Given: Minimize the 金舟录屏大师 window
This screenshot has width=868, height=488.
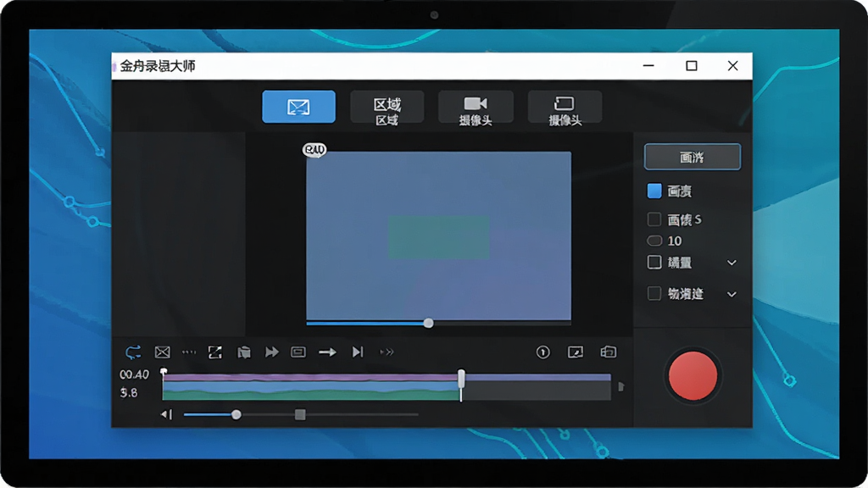Looking at the screenshot, I should pyautogui.click(x=648, y=66).
